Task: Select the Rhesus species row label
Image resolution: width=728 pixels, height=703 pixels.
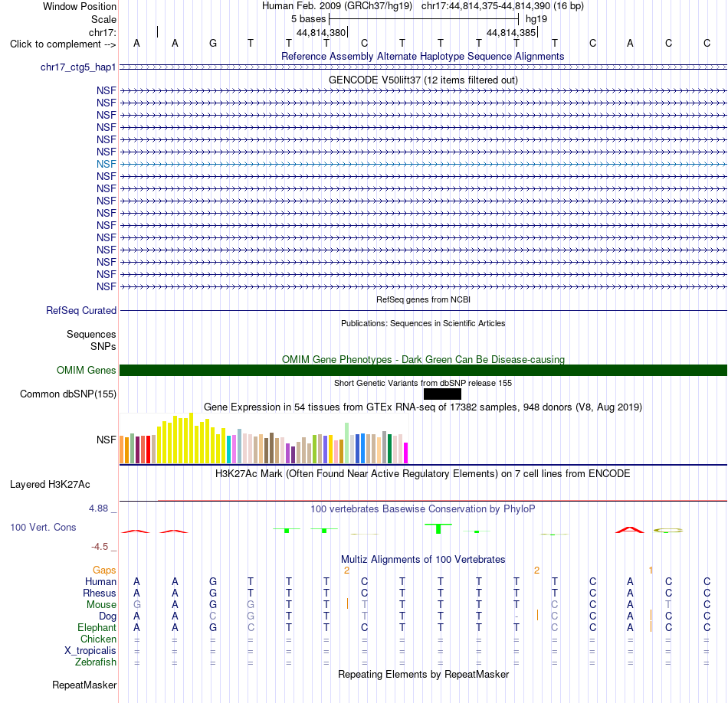Action: tap(100, 593)
